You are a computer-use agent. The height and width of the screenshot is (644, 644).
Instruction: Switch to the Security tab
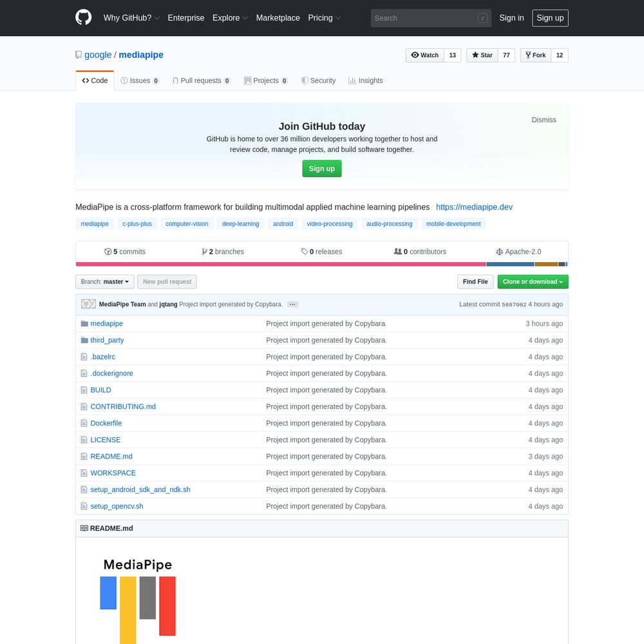point(318,80)
